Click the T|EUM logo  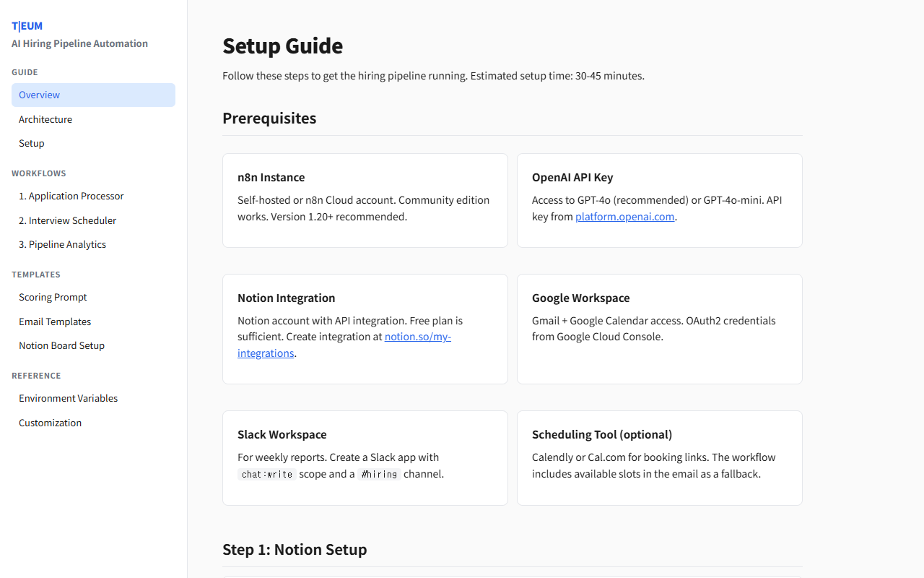(27, 25)
